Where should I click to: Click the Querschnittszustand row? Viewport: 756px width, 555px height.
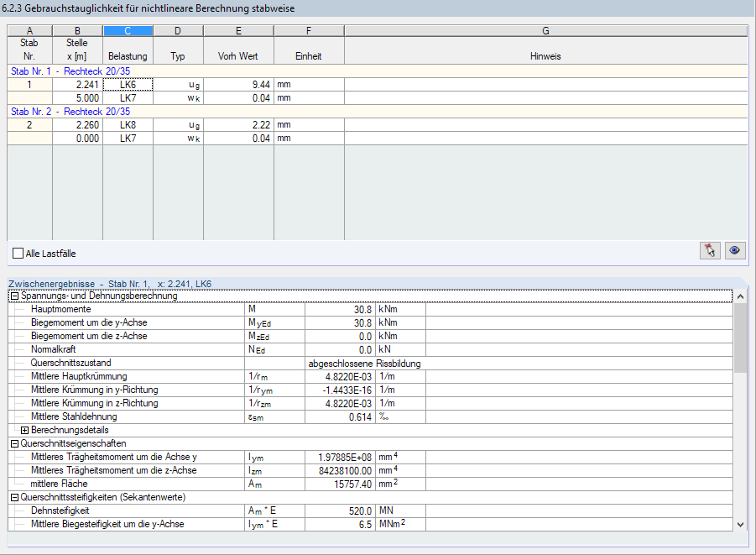(x=370, y=363)
